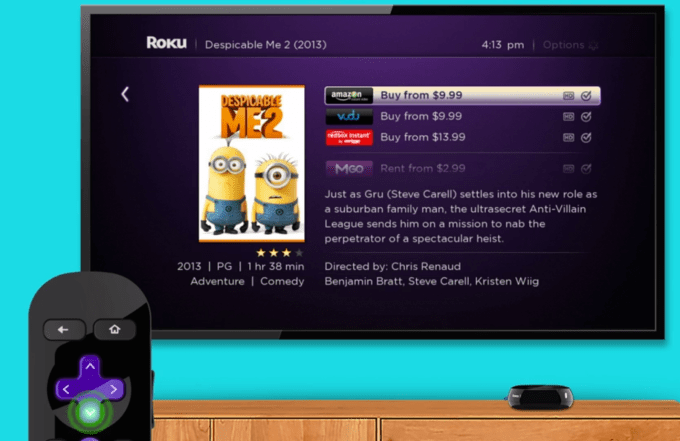680x441 pixels.
Task: Click the M-GO logo icon
Action: 349,169
